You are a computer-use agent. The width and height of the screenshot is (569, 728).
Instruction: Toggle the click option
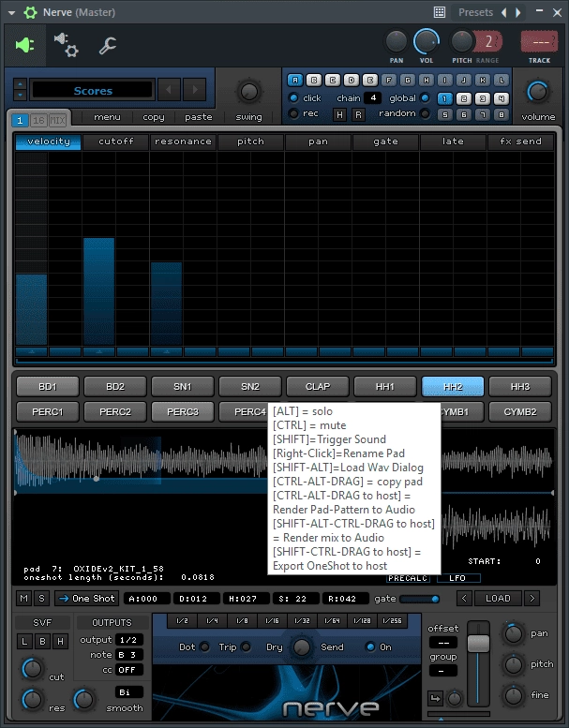pos(293,98)
